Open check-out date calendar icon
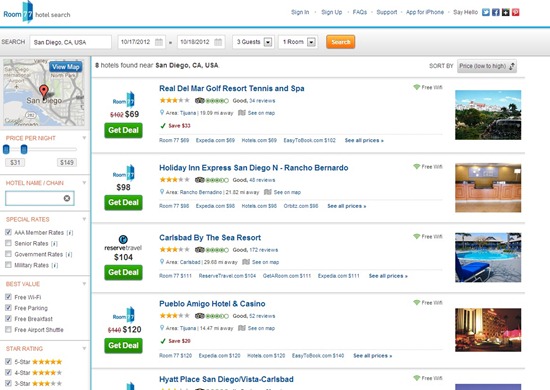 tap(218, 42)
